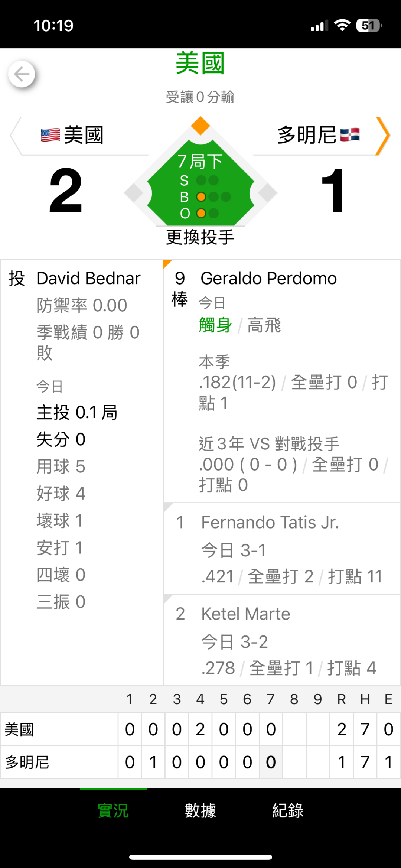Tap the 多明尼 team name header
Viewport: 401px width, 868px height.
point(307,135)
